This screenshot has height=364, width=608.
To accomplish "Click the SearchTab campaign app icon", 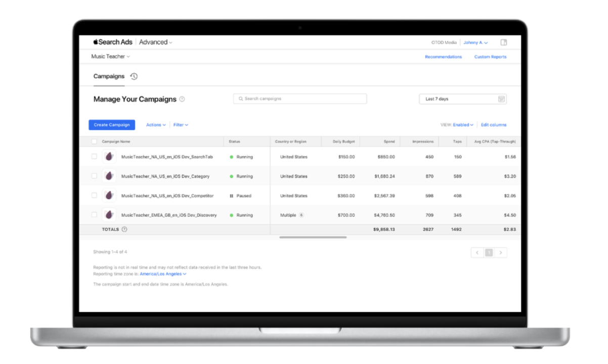I will pos(109,157).
